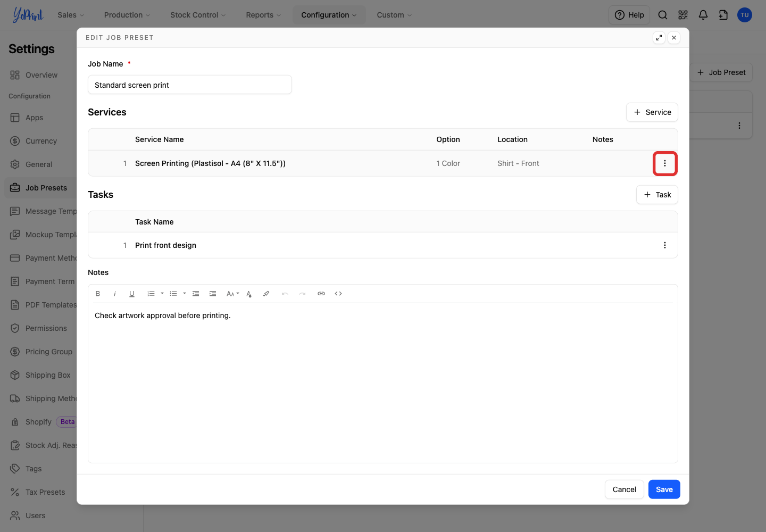This screenshot has width=766, height=532.
Task: Open the notifications bell
Action: click(703, 15)
